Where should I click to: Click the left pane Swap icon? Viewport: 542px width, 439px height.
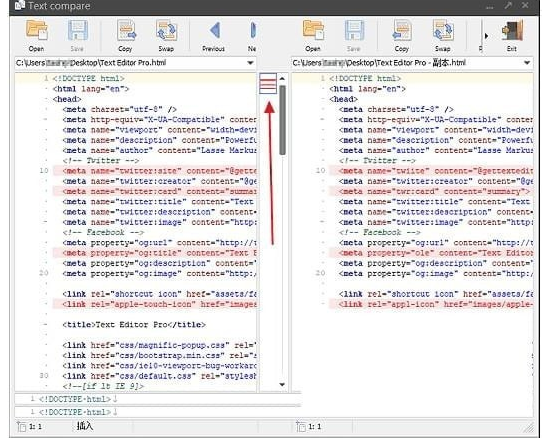click(x=166, y=36)
